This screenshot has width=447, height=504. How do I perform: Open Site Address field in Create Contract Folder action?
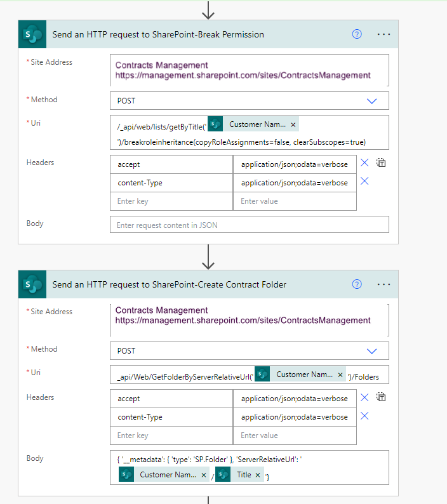coord(250,320)
